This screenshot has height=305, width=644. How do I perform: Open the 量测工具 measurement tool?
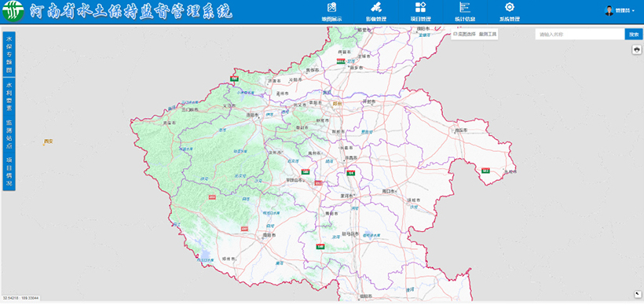point(488,35)
